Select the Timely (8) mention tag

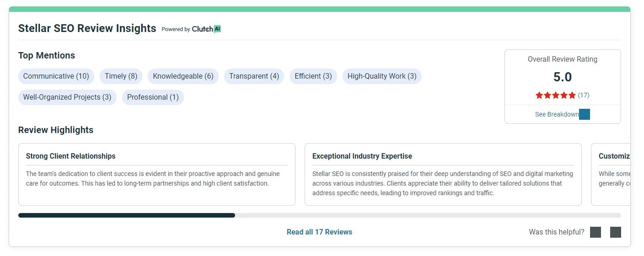point(121,76)
